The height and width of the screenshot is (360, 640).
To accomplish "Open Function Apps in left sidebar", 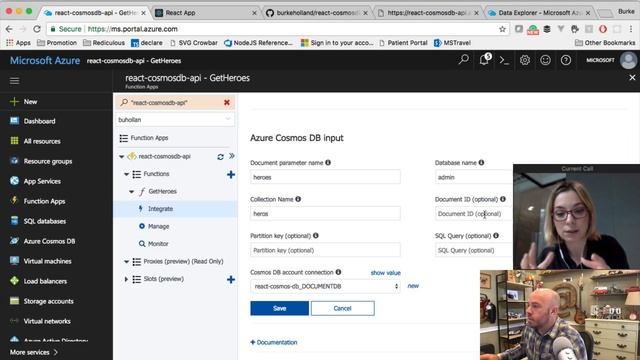I will point(38,201).
